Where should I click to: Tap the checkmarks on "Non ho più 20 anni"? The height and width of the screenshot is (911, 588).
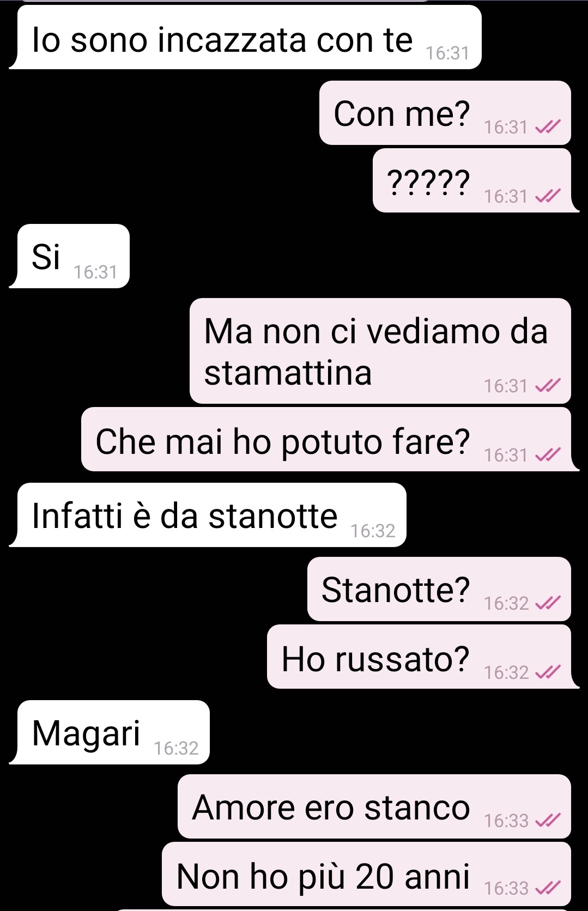[x=548, y=888]
